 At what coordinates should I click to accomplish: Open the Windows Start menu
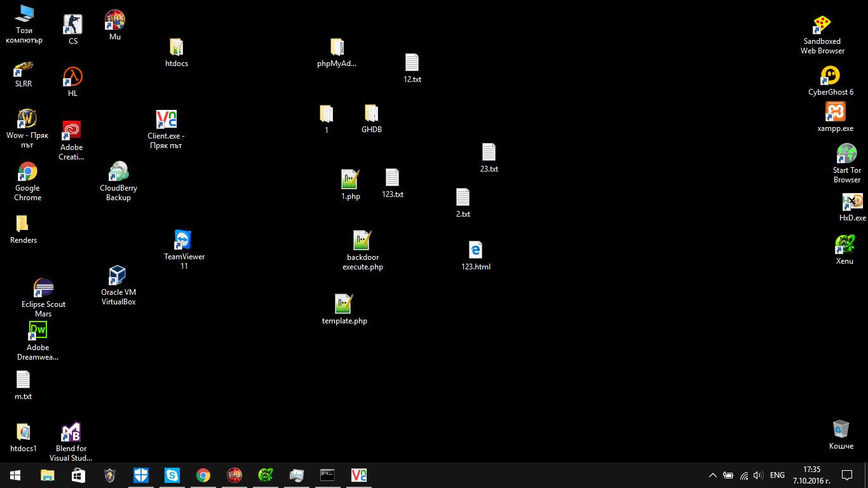15,475
